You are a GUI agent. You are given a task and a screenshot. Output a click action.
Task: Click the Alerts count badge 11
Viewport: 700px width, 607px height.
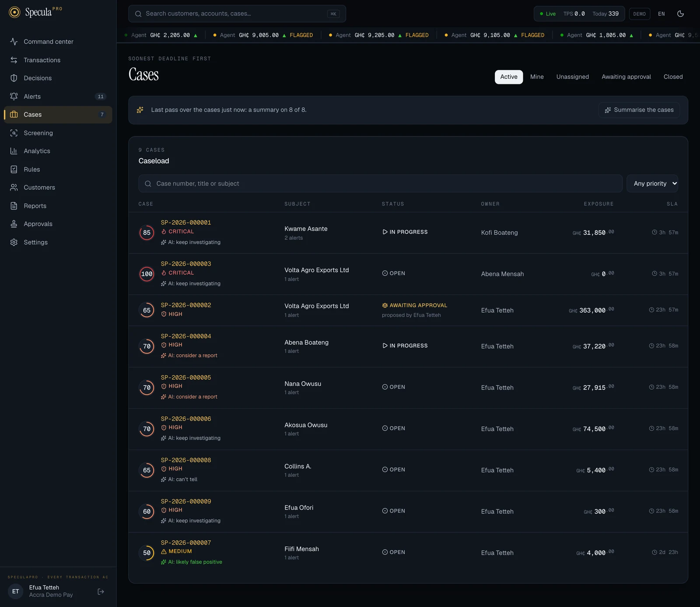(101, 97)
